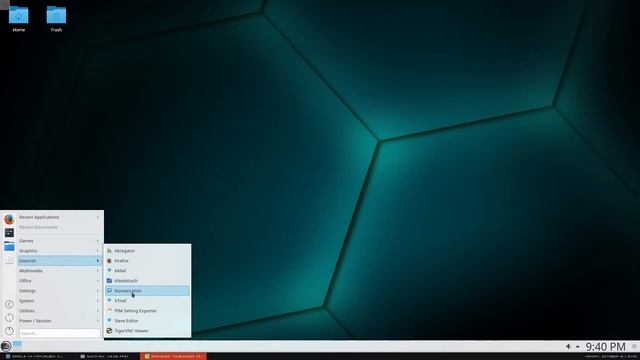Click the 9:40 PM clock

605,347
